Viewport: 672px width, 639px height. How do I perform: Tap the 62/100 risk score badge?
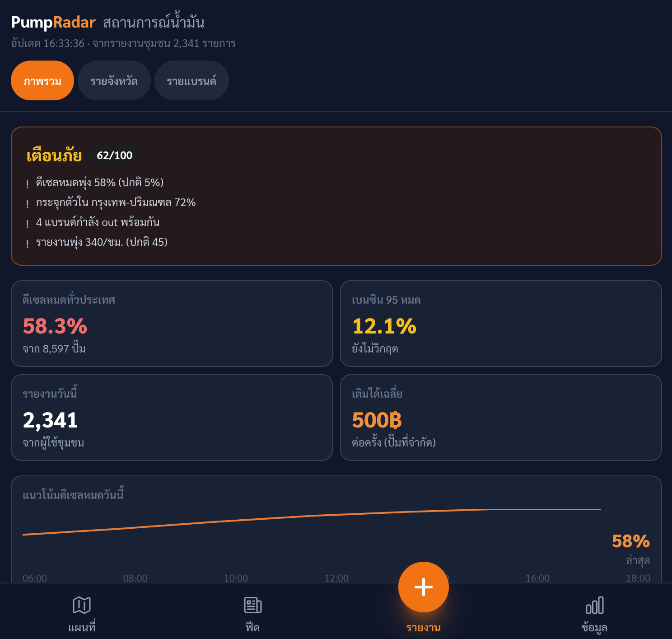[x=115, y=155]
